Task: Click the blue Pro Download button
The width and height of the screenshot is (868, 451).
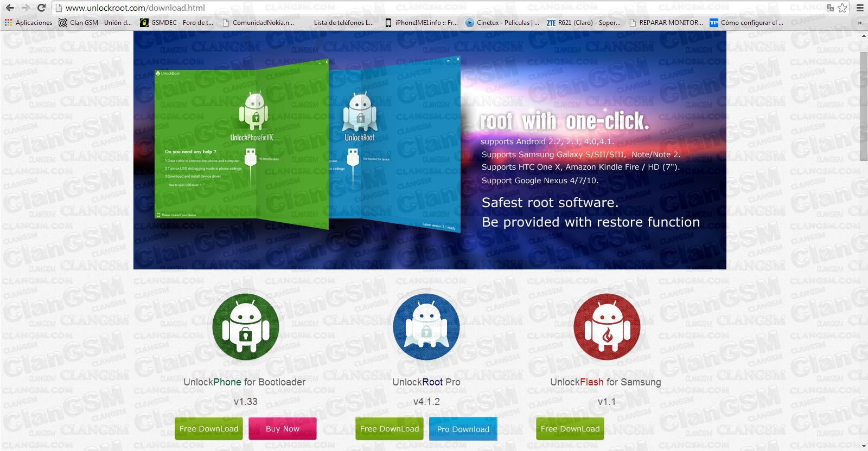Action: coord(463,429)
